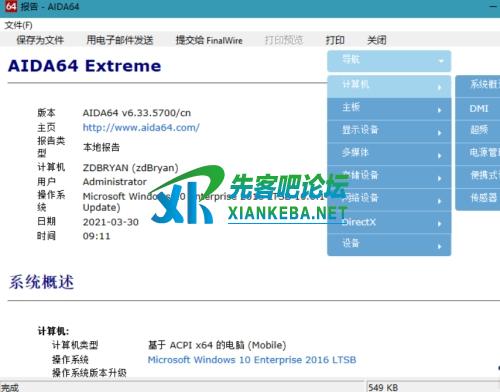Screen dimensions: 500x392
Task: Open the http://www.aida64.com/ homepage link
Action: click(x=141, y=127)
